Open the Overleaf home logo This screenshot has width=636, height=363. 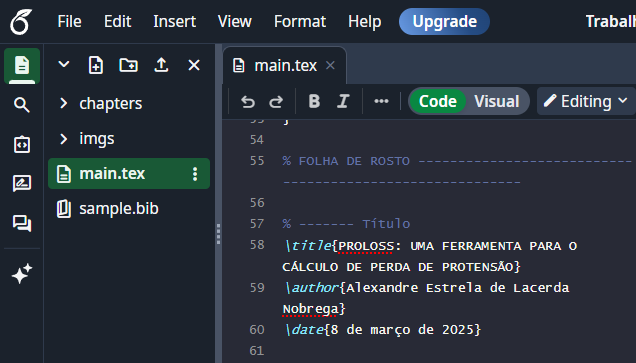click(x=21, y=22)
